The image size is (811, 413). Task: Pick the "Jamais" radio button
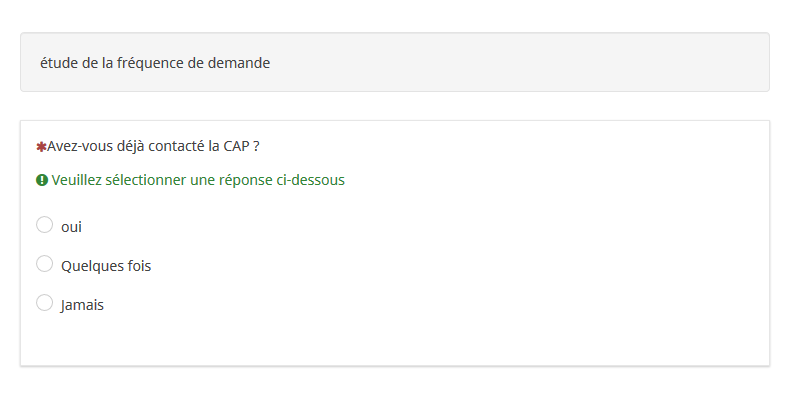click(44, 303)
